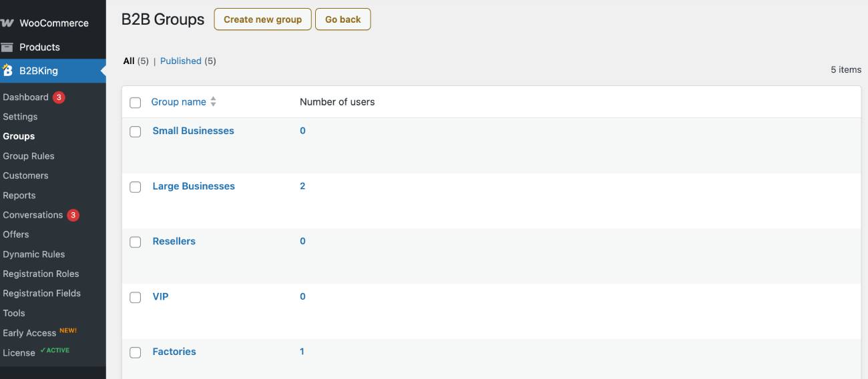Click the WooCommerce logo icon in sidebar

[x=7, y=23]
